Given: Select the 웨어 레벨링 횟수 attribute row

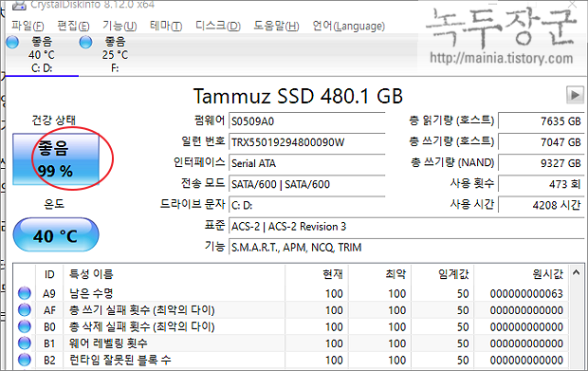Looking at the screenshot, I should [291, 343].
